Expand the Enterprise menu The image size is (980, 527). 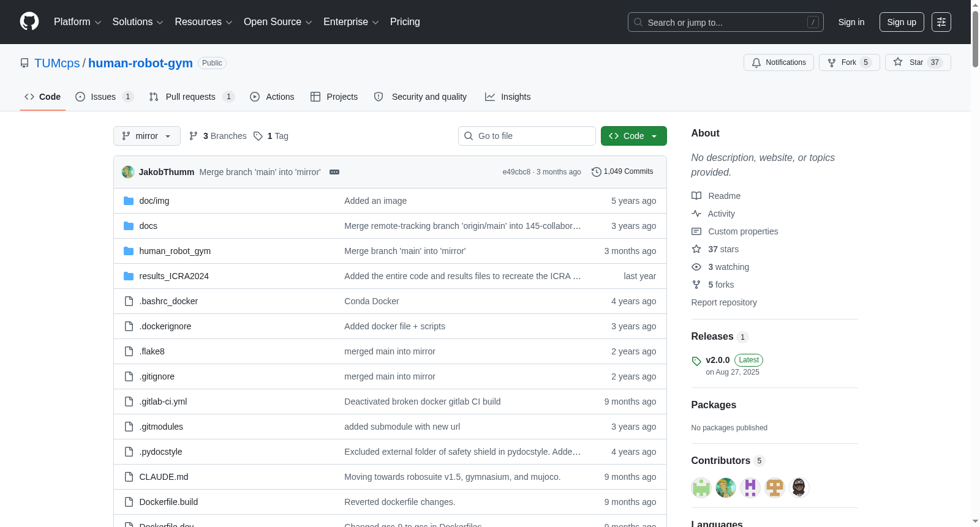coord(351,22)
